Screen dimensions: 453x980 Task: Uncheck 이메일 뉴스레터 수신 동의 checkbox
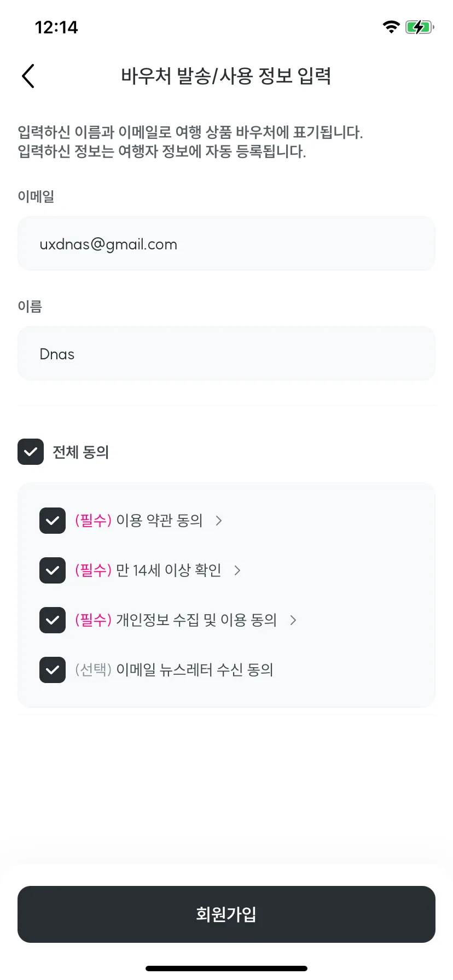click(53, 670)
